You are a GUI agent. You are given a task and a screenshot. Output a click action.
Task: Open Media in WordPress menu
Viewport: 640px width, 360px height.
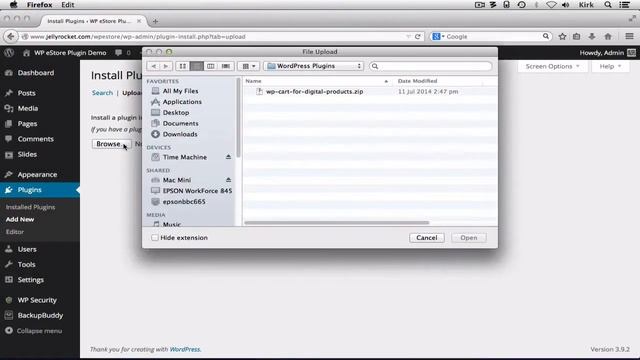28,109
